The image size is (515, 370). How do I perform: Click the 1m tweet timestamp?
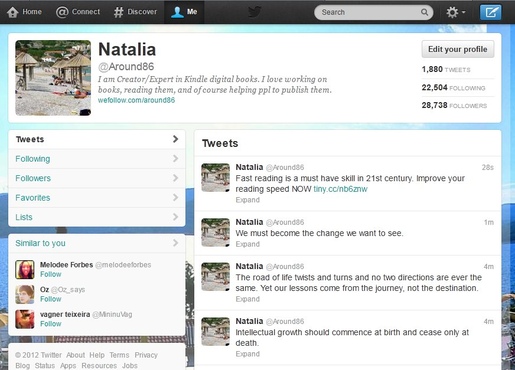coord(489,222)
